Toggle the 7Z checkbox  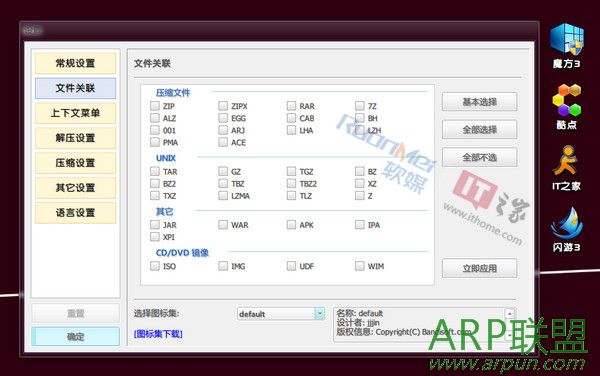click(x=359, y=106)
